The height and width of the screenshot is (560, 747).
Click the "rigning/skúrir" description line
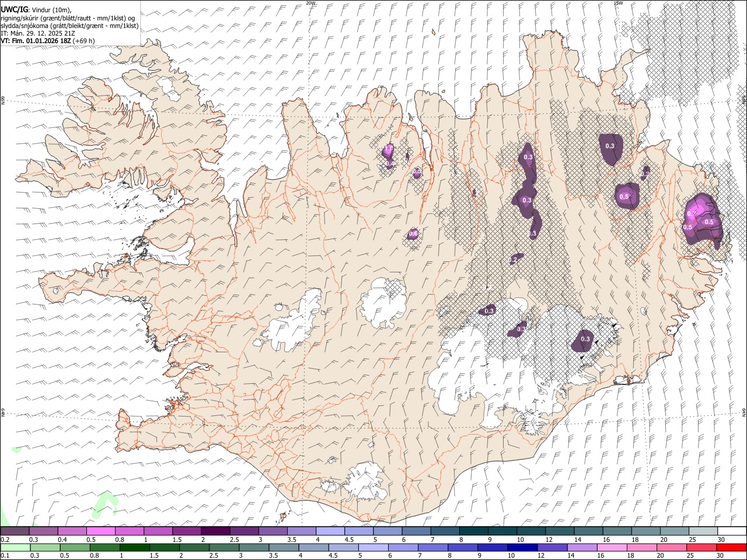(x=68, y=18)
